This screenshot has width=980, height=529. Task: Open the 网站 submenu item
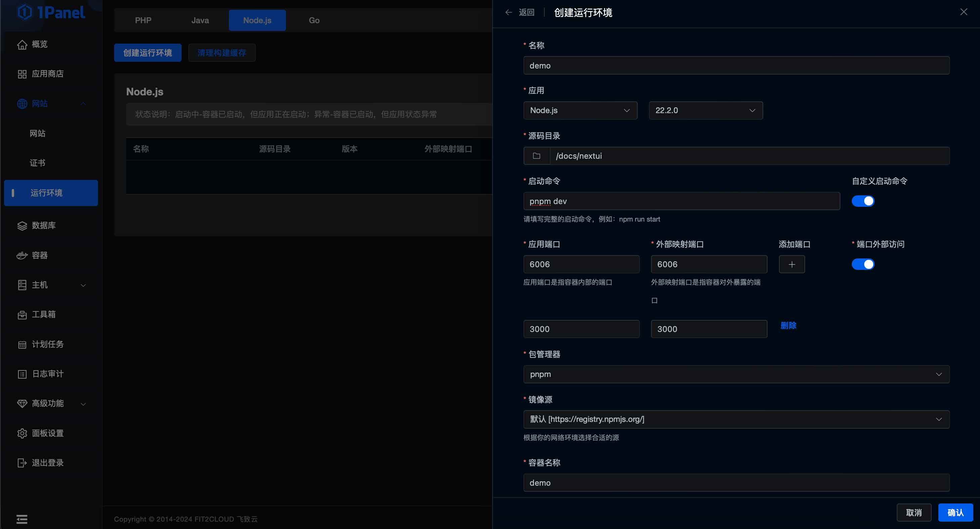coord(37,133)
